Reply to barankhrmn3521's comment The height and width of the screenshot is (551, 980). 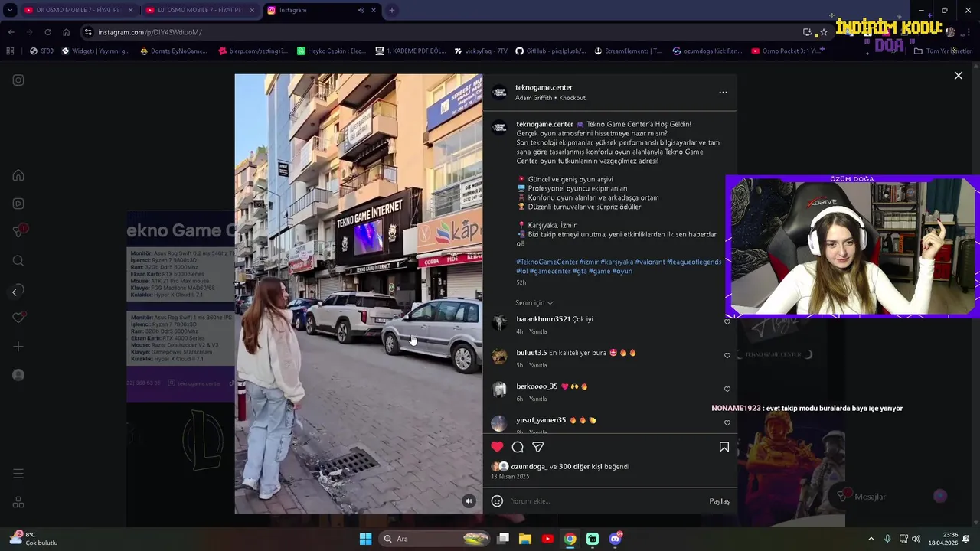pyautogui.click(x=538, y=331)
